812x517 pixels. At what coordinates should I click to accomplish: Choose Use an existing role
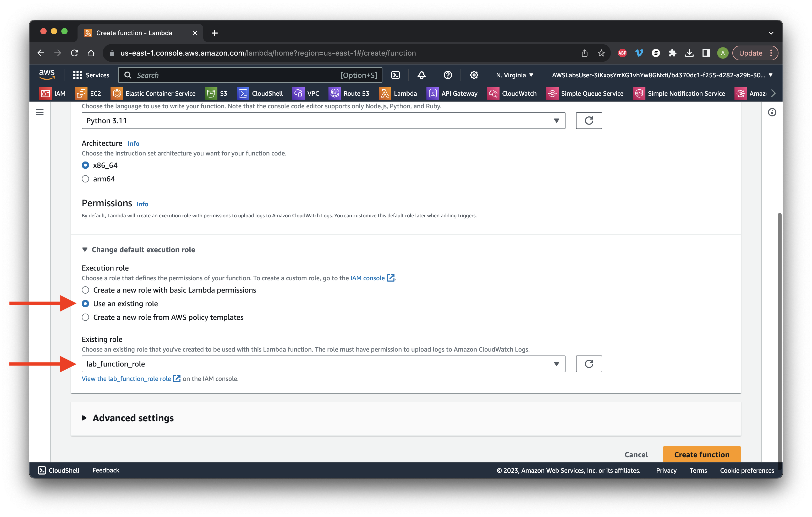coord(85,304)
